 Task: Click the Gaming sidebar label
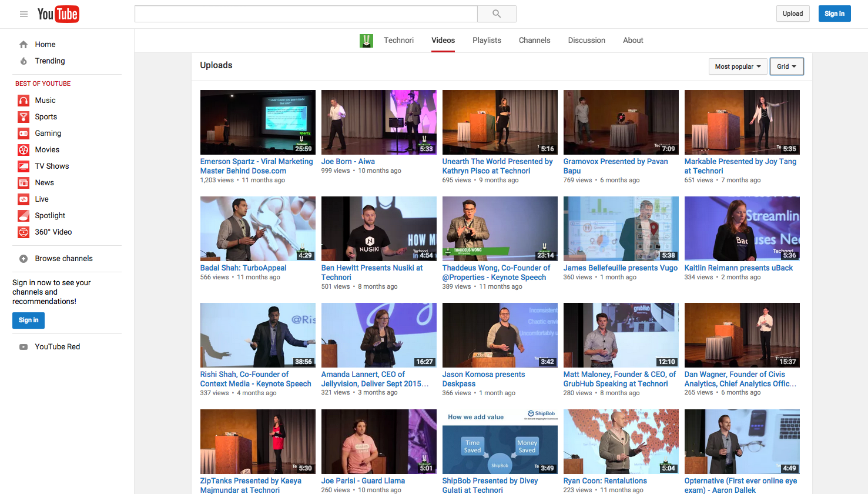48,133
